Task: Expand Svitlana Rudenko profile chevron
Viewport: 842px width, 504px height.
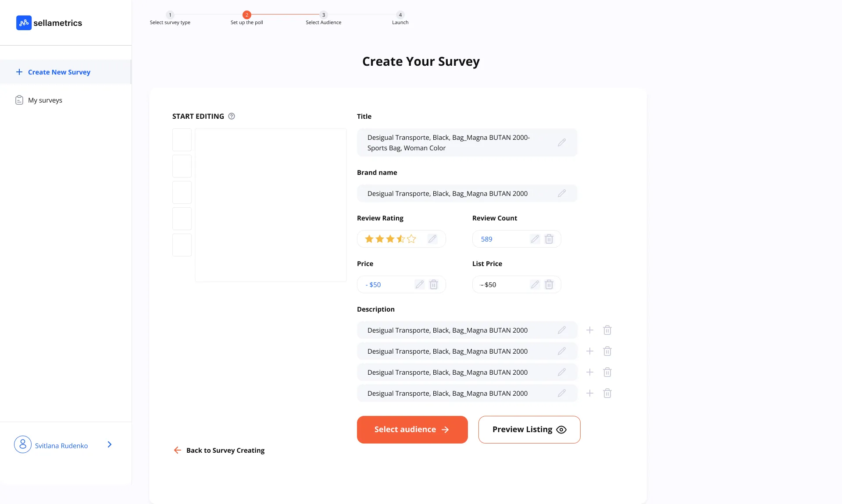Action: [x=110, y=444]
